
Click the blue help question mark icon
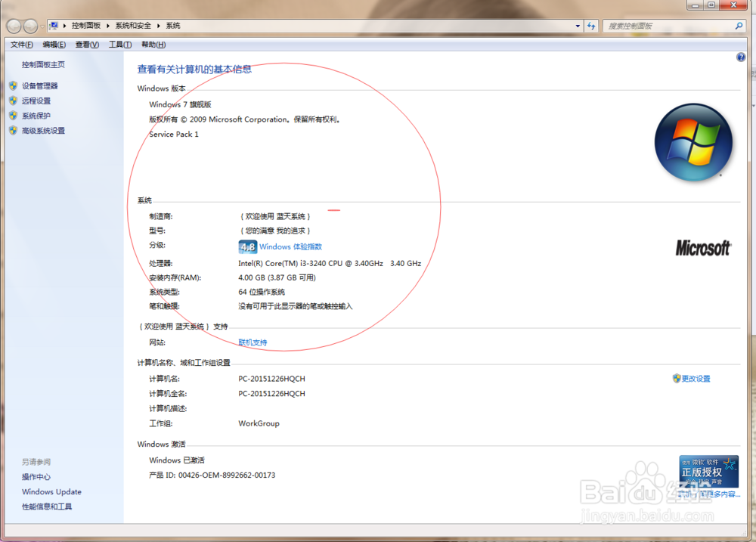point(741,57)
